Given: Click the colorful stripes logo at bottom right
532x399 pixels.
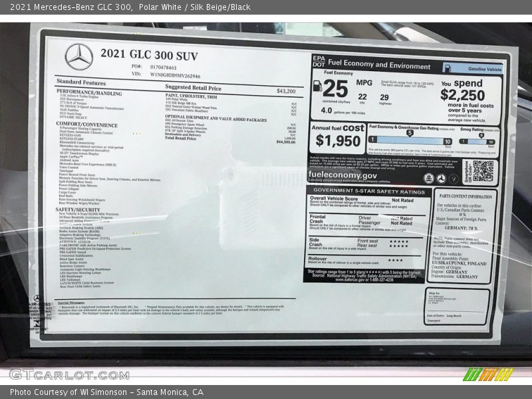Looking at the screenshot, I should (488, 374).
